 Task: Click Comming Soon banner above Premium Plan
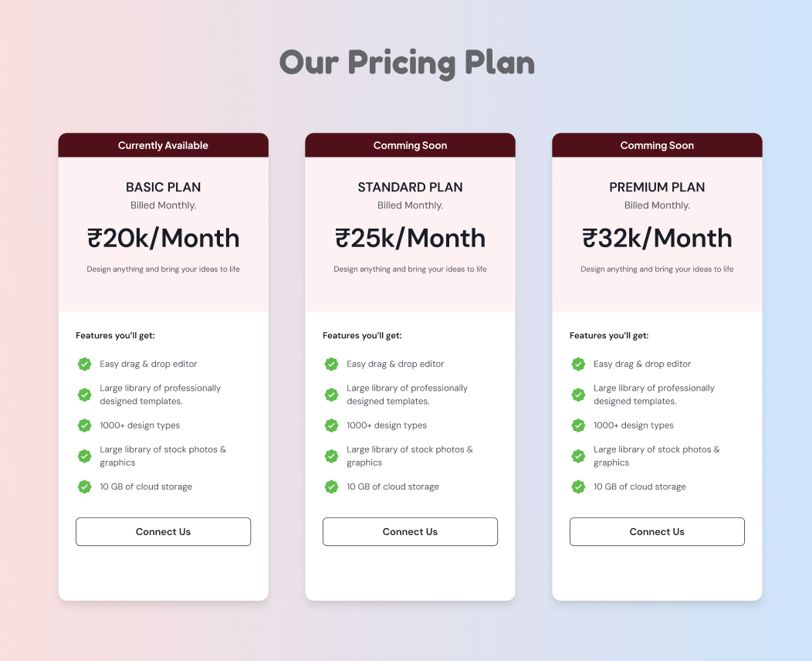(657, 145)
